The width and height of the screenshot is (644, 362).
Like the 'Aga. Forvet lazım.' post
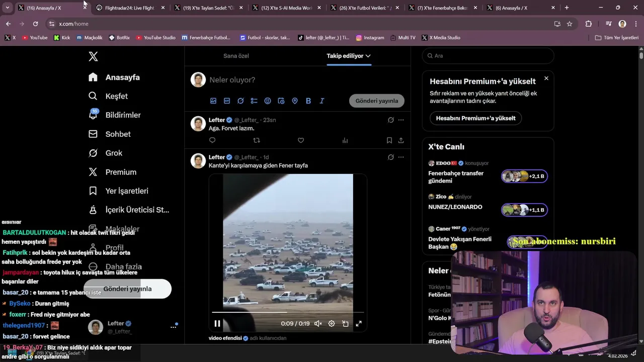coord(301,140)
